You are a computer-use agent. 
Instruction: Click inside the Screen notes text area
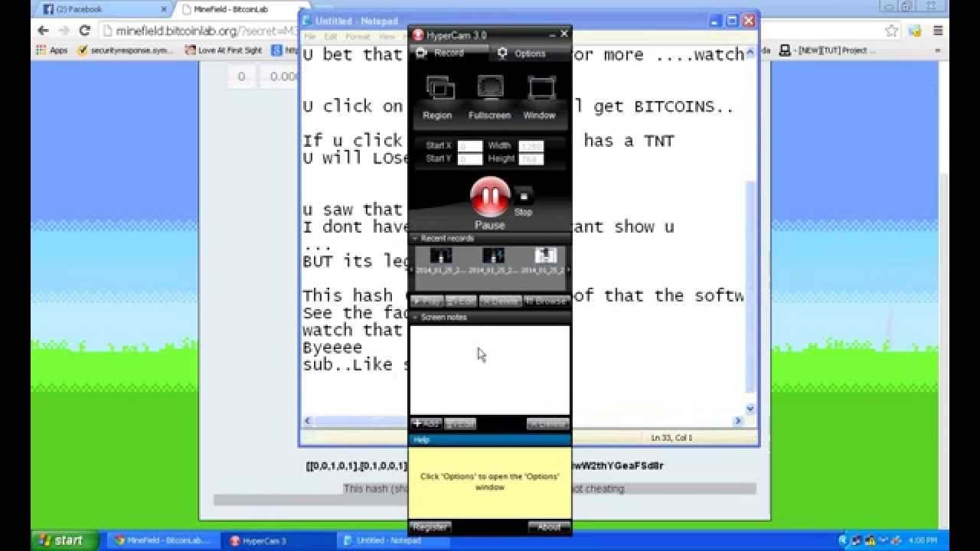490,370
